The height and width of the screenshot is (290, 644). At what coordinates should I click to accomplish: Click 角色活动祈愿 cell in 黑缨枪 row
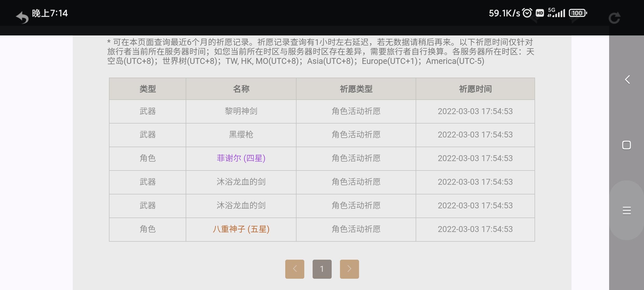[356, 135]
